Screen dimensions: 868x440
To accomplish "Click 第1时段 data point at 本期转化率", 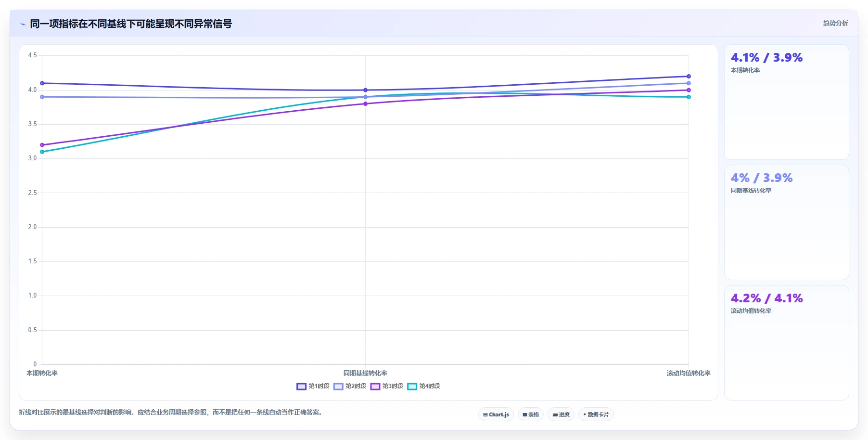I will [42, 83].
